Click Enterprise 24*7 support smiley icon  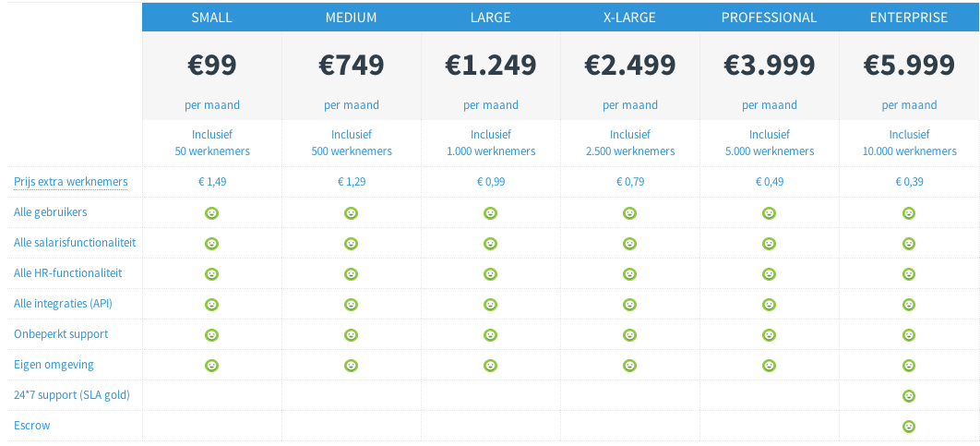coord(909,396)
